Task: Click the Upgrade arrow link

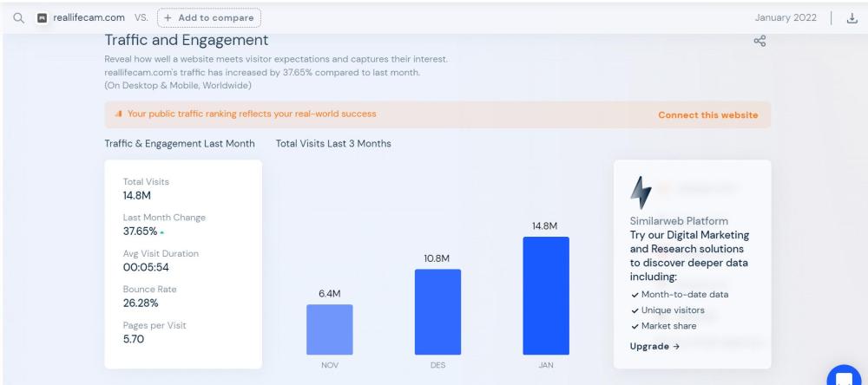Action: (x=654, y=347)
